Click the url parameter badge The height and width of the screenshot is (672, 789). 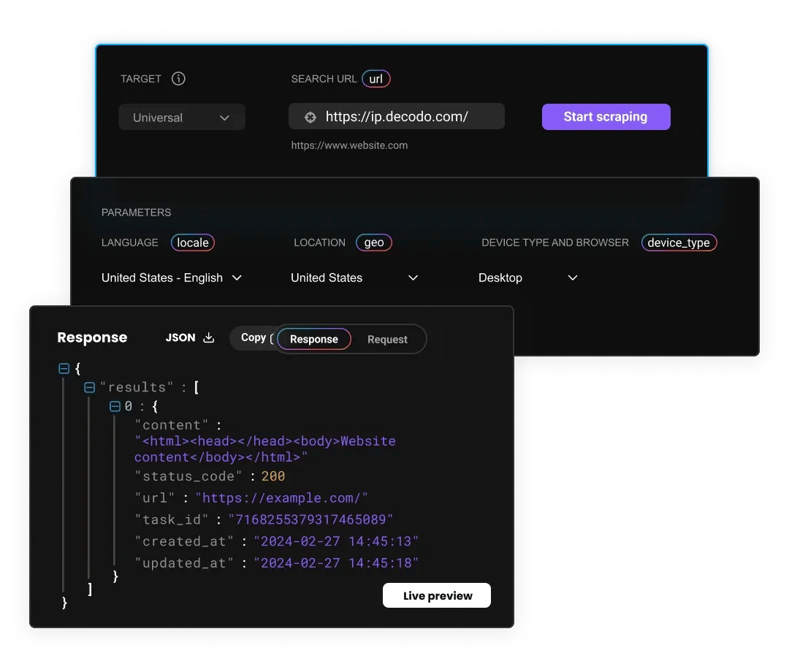click(376, 79)
